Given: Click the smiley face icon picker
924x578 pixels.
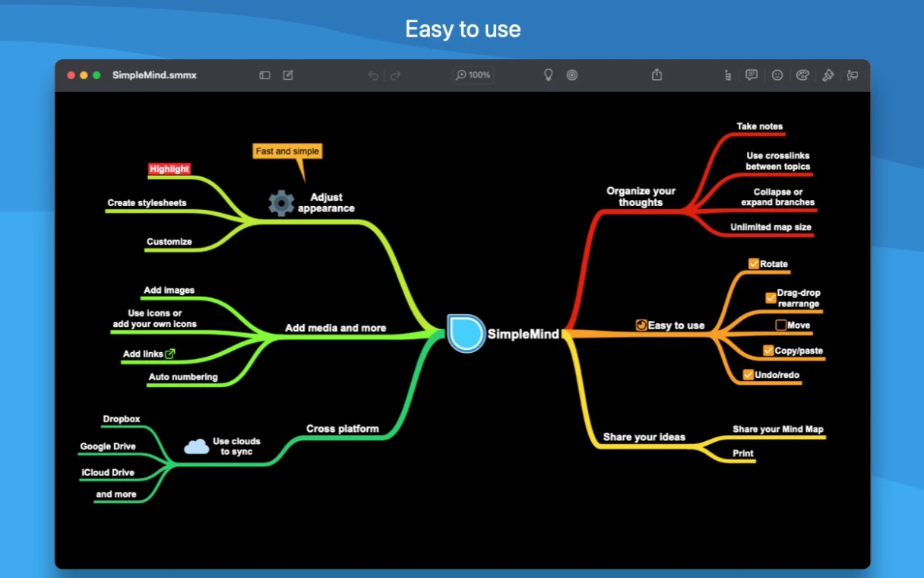Looking at the screenshot, I should tap(777, 75).
